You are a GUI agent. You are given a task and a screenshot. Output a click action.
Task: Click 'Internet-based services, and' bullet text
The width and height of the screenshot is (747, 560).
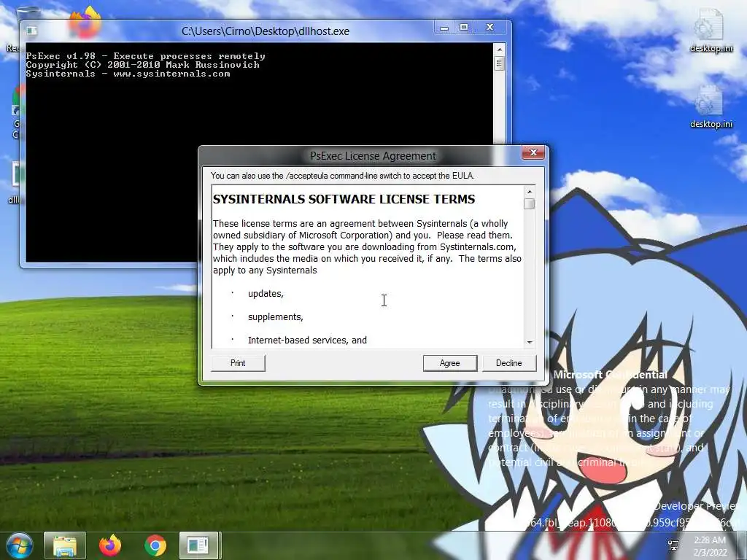tap(307, 340)
